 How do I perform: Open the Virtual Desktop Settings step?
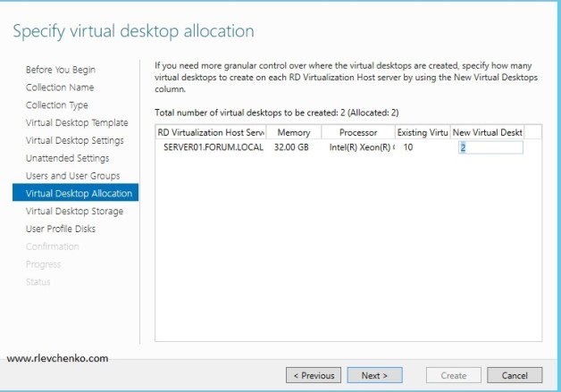(x=75, y=140)
